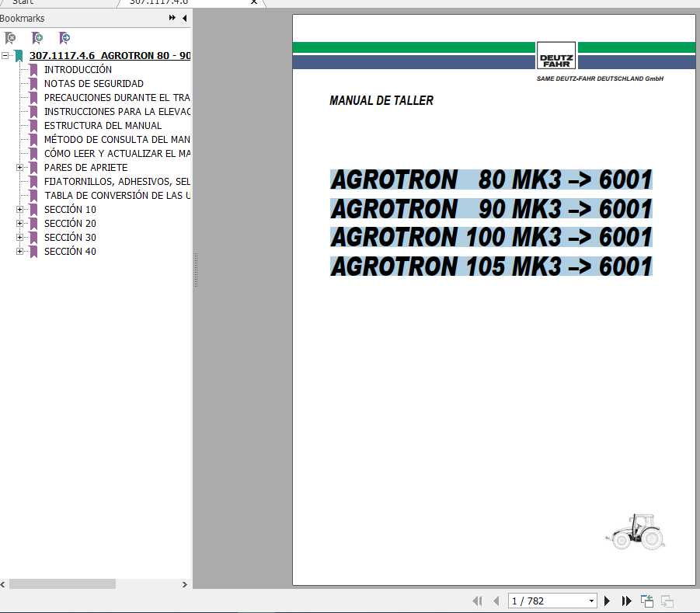Collapse the Bookmarks panel sidebar
Image resolution: width=700 pixels, height=613 pixels.
tap(183, 18)
